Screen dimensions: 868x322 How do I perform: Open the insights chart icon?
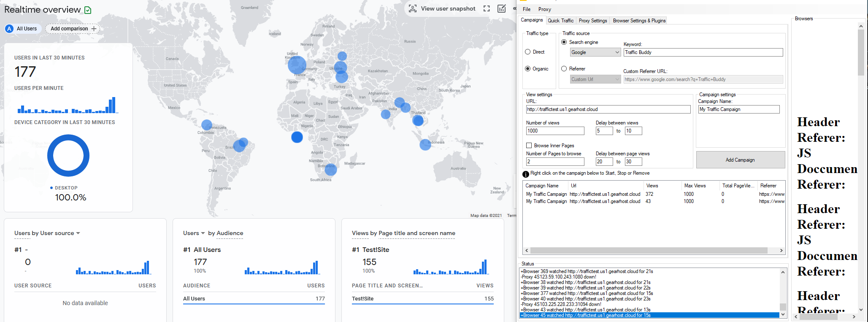[502, 8]
